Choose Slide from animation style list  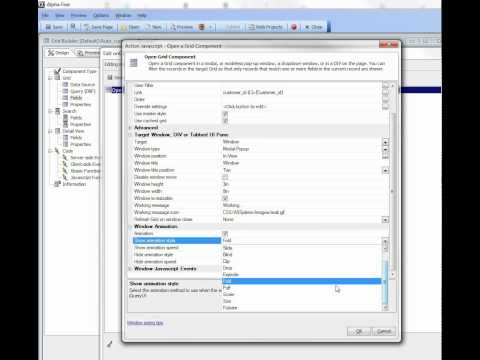(302, 248)
